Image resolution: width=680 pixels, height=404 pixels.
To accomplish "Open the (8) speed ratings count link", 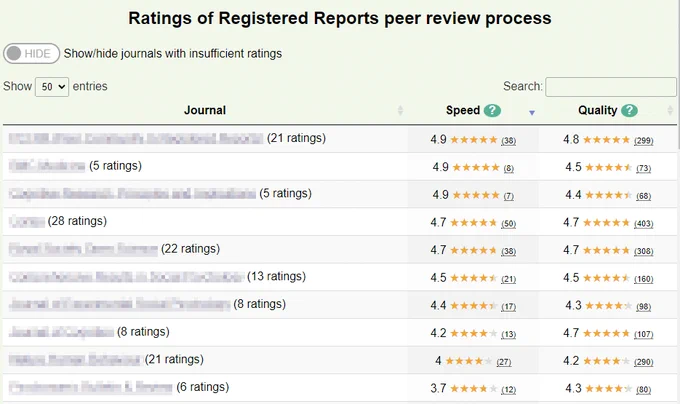I will [508, 168].
